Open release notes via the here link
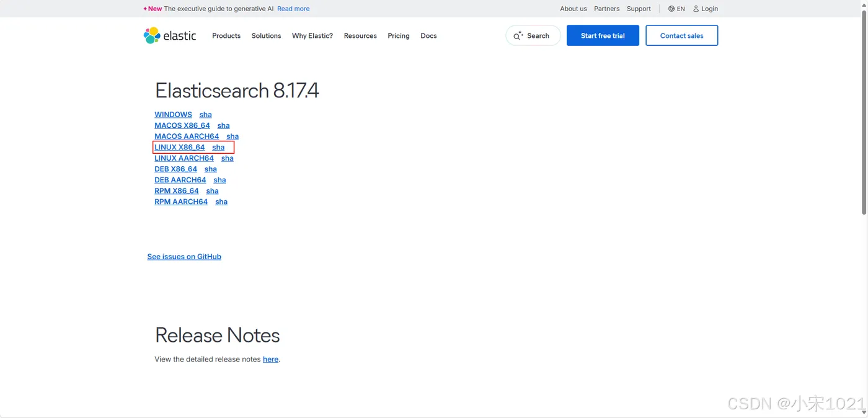The width and height of the screenshot is (868, 418). pyautogui.click(x=270, y=359)
